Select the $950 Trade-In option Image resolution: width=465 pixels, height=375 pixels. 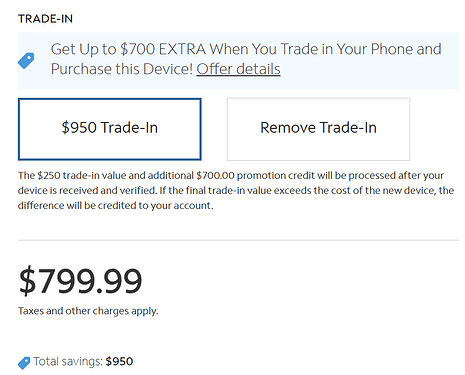(110, 129)
